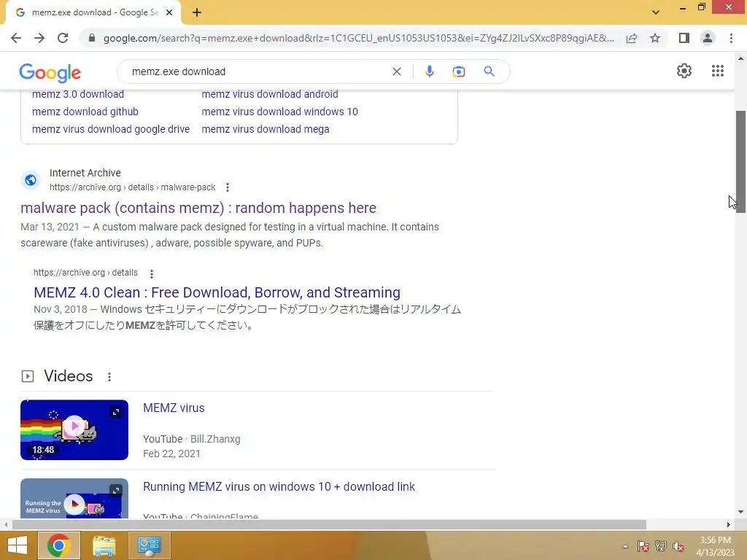The height and width of the screenshot is (560, 747).
Task: Open options for MEMZ 4.0 Clean result
Action: click(x=152, y=274)
